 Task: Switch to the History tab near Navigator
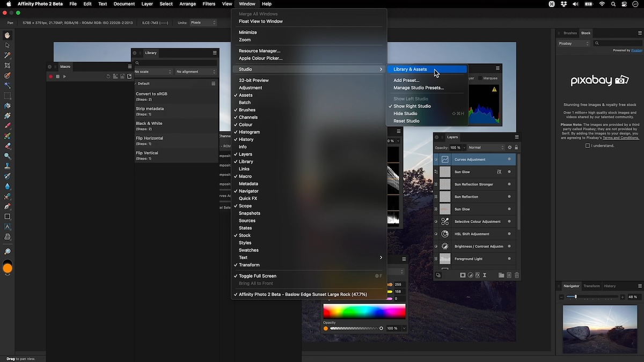point(610,286)
